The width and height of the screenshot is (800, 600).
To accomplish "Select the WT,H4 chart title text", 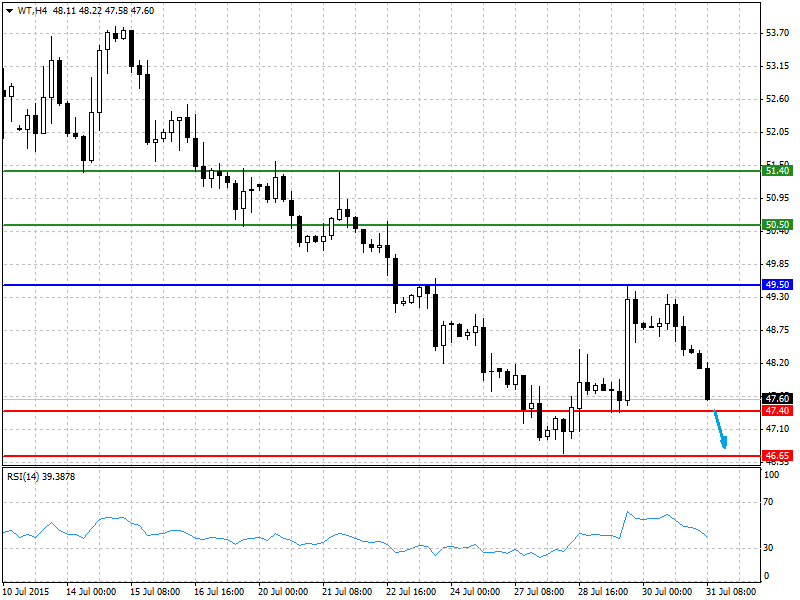I will [x=32, y=10].
